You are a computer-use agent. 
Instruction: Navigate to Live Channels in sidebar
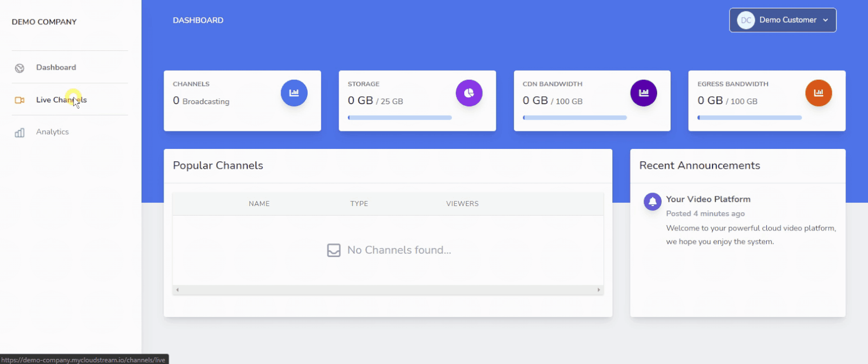(61, 99)
